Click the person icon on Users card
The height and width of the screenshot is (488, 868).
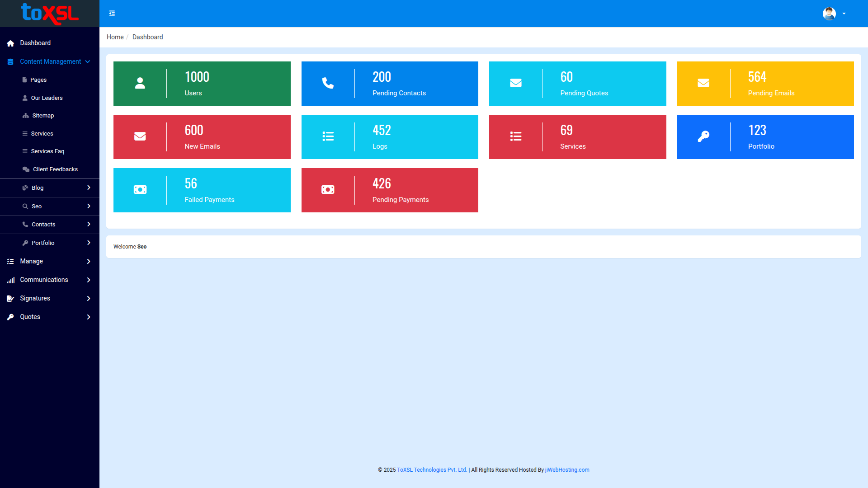[140, 83]
